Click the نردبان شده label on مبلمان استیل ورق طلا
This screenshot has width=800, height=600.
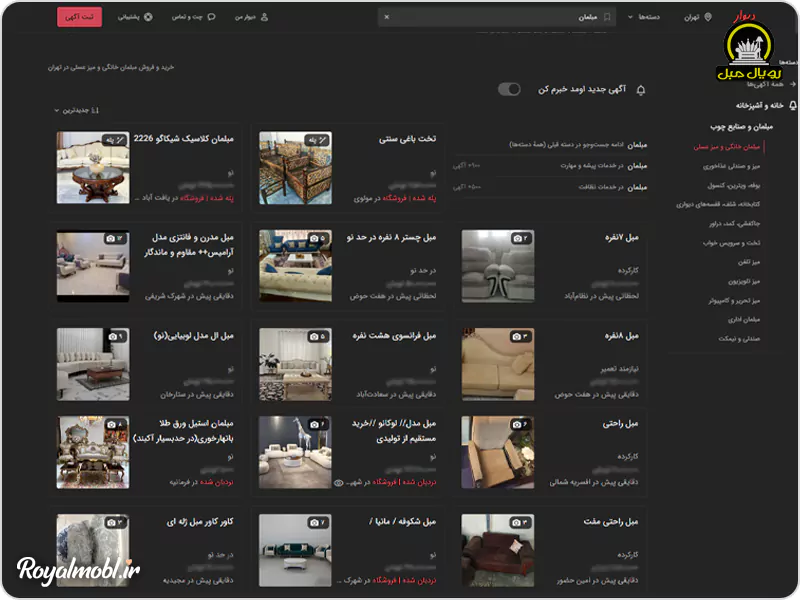217,483
